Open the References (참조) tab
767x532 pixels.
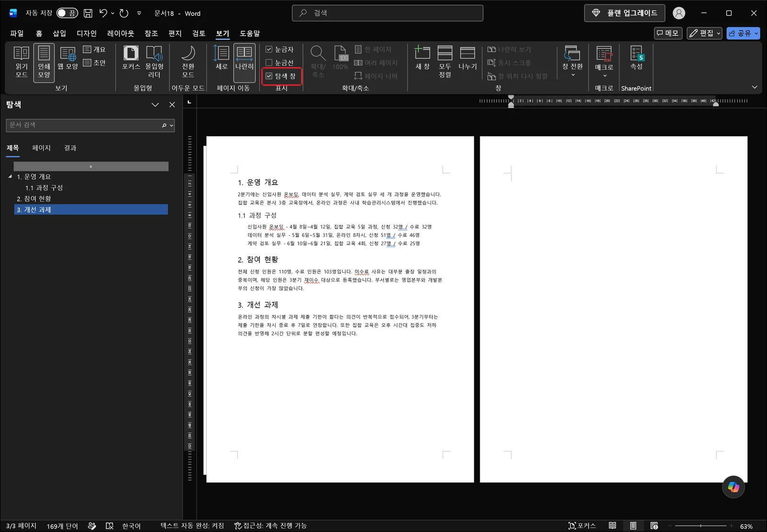pos(151,33)
